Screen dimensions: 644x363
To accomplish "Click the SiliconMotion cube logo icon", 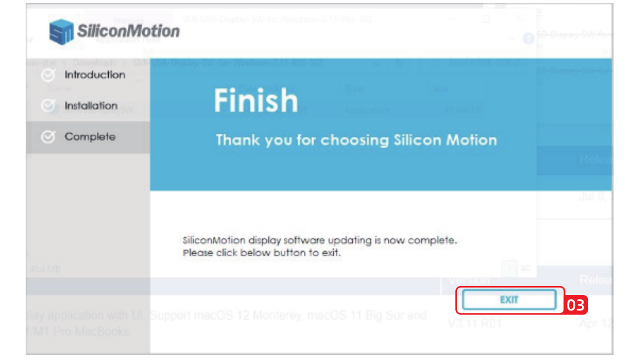I will coord(61,32).
